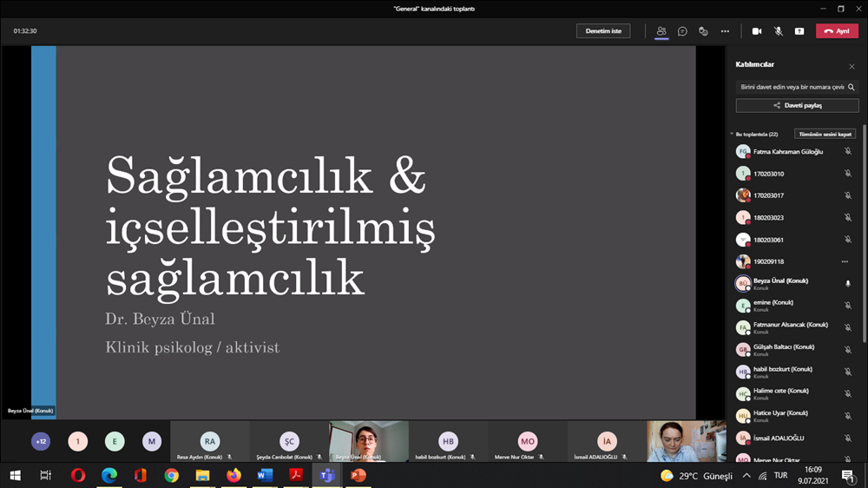Click the E participant avatar in strip
Screen dimensions: 868x488
click(115, 441)
